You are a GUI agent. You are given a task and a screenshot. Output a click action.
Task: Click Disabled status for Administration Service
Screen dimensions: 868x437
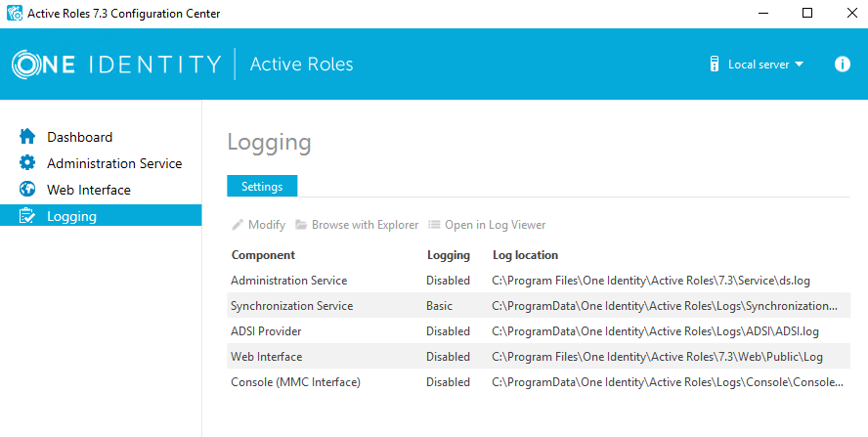448,281
